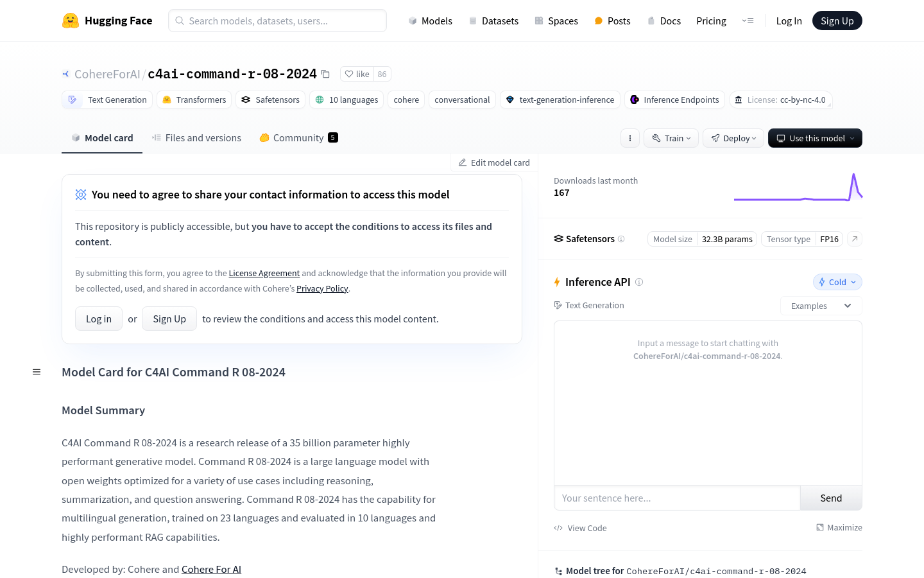
Task: Click the Tensor type FP16 badge
Action: coord(802,239)
